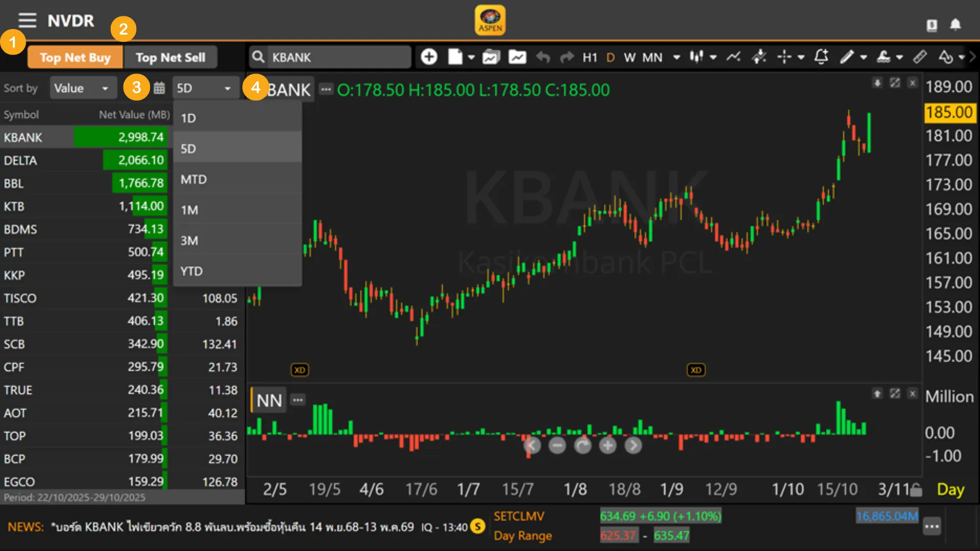This screenshot has width=980, height=551.
Task: Select the ruler measure tool
Action: [920, 57]
